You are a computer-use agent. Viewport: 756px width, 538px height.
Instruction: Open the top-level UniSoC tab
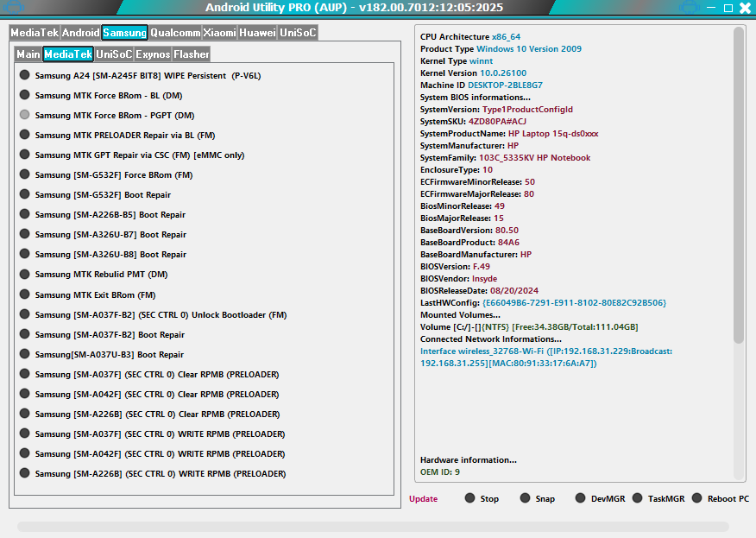(298, 32)
